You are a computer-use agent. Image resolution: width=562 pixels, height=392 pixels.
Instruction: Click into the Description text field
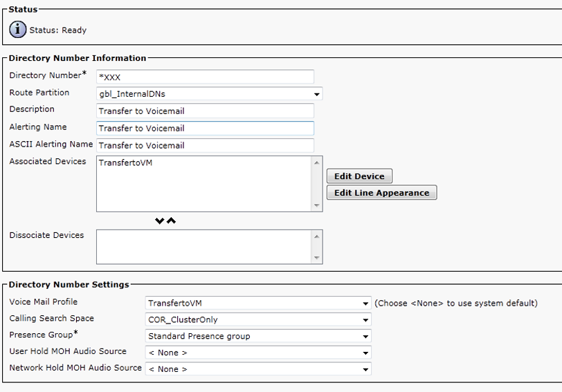[x=205, y=111]
